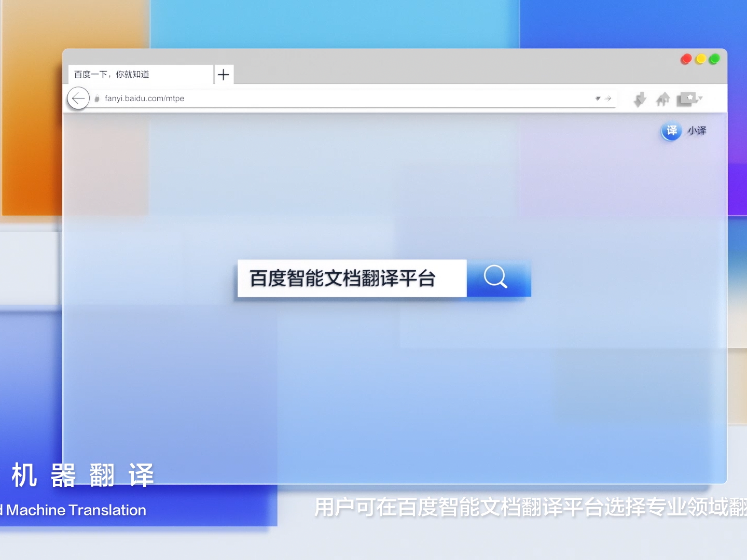Open a new tab with the plus button

224,75
